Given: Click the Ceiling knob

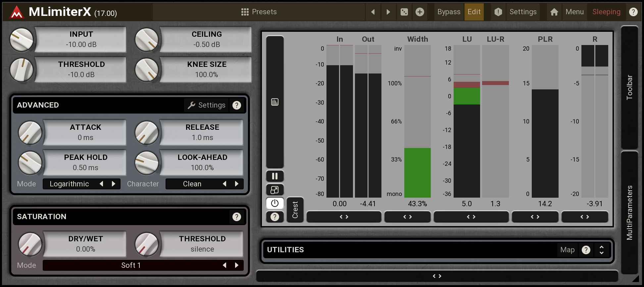Looking at the screenshot, I should tap(146, 40).
